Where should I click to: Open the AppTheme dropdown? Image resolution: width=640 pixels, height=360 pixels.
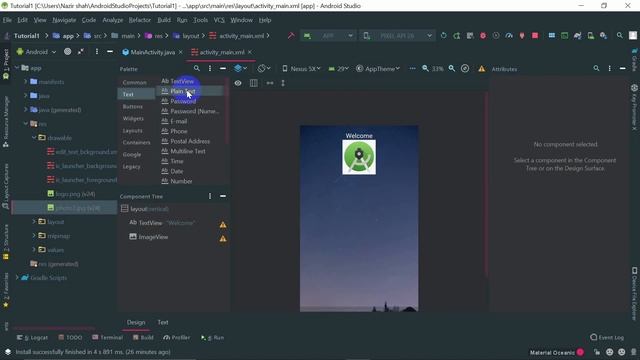tap(378, 69)
